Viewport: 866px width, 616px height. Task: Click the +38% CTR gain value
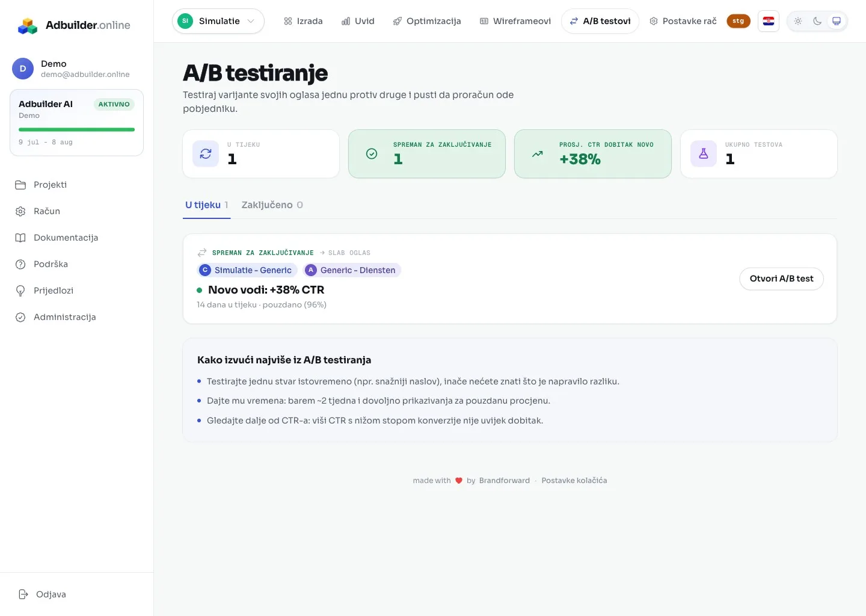(580, 159)
